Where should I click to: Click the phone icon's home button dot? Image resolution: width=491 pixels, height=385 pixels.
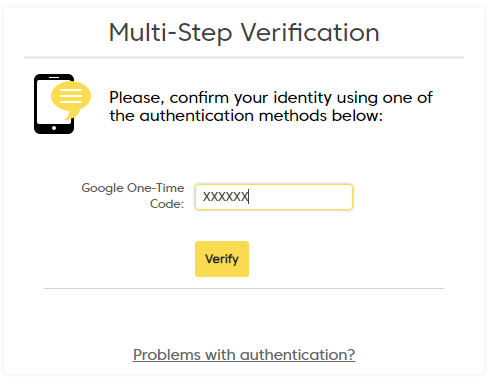tap(54, 128)
